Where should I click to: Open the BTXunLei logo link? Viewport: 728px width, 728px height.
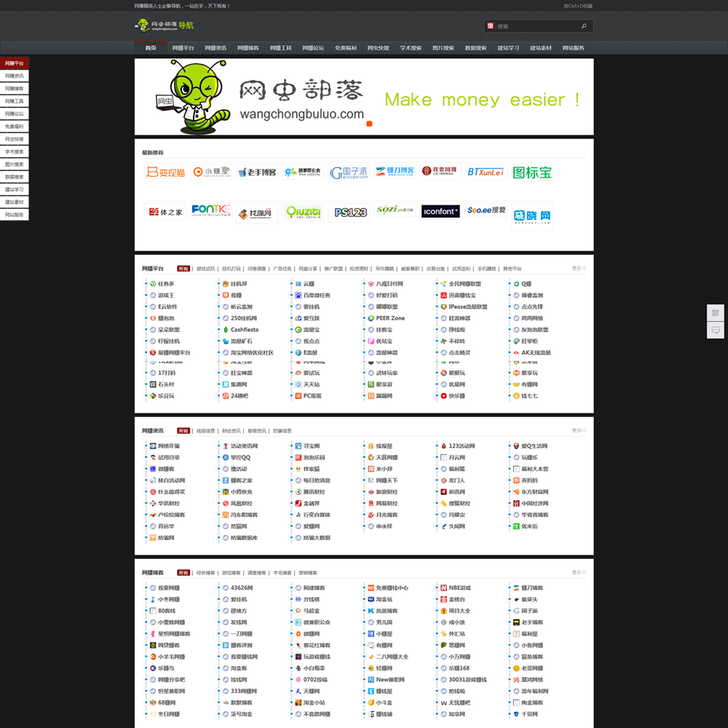(486, 172)
